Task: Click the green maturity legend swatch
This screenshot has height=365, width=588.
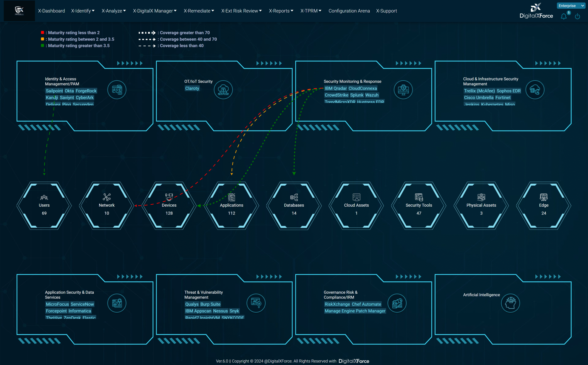Action: point(42,45)
